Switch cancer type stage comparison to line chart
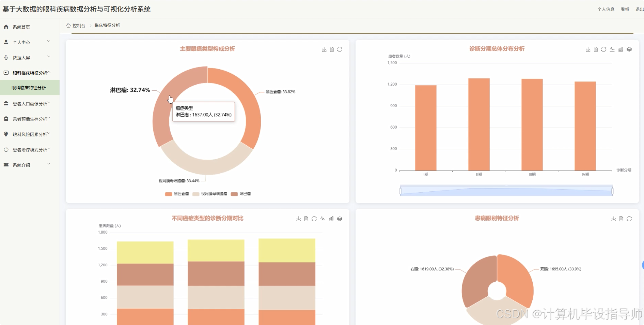 323,219
